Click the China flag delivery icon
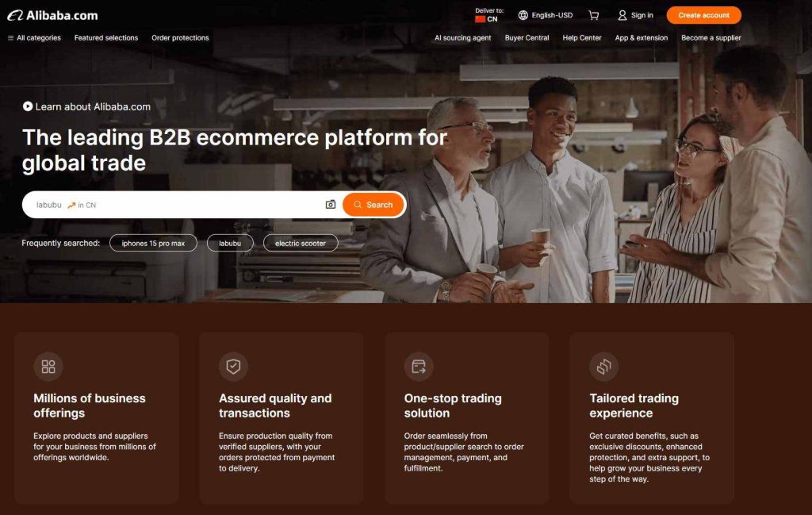Viewport: 812px width, 515px height. point(480,19)
